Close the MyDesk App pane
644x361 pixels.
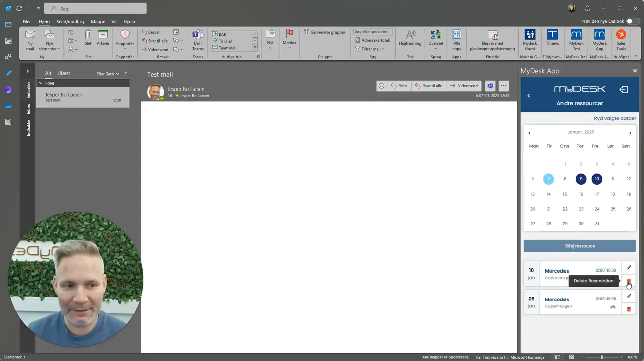pyautogui.click(x=635, y=71)
